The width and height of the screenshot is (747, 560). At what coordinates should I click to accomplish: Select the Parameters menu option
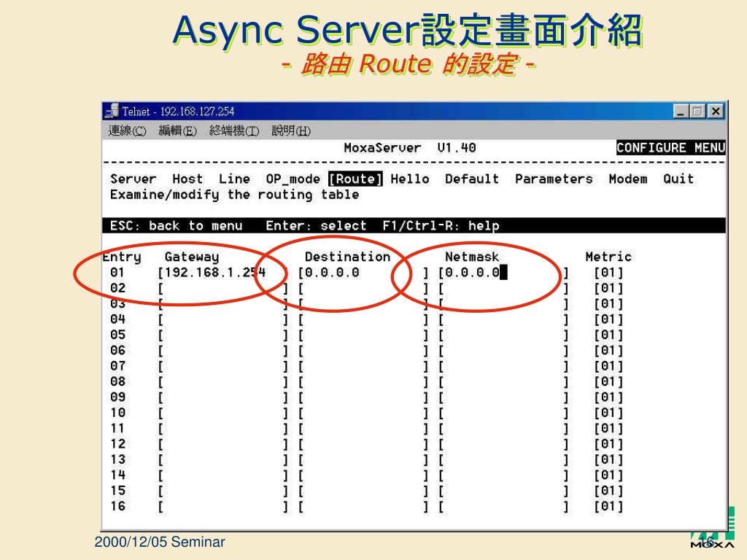[554, 179]
